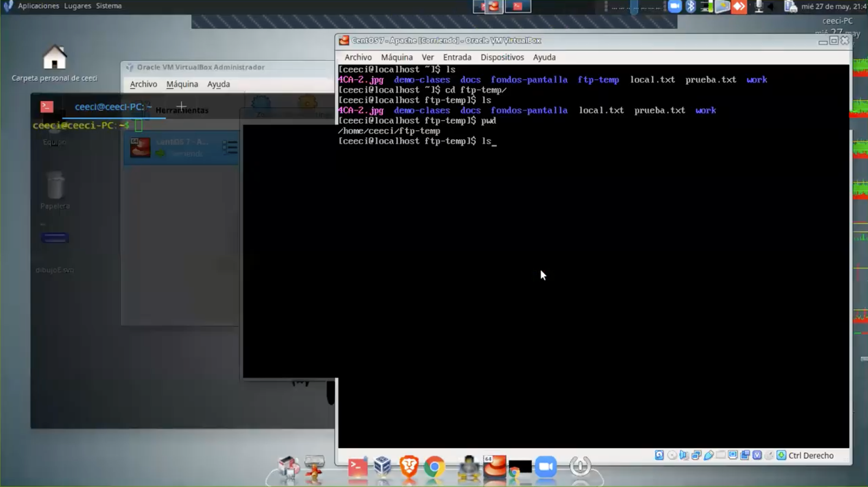Click the Bluetooth tray icon
The image size is (868, 487).
[691, 7]
